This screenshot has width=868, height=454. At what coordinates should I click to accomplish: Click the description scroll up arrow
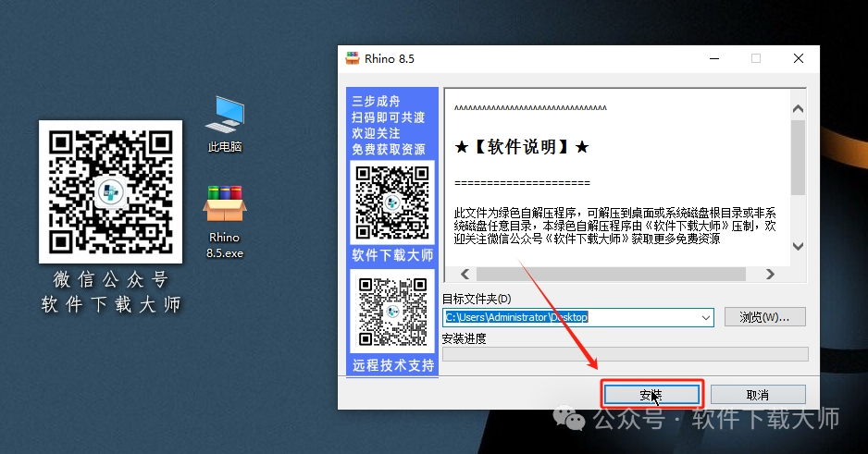point(798,109)
